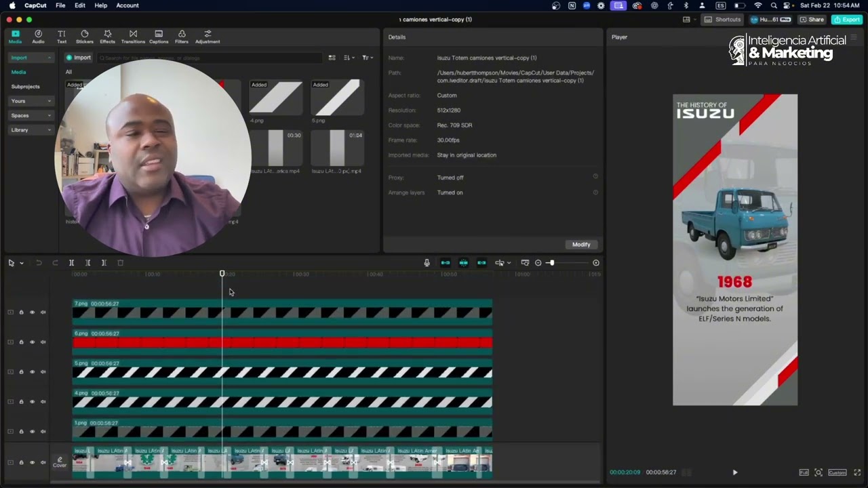This screenshot has height=488, width=868.
Task: Toggle visibility eye on 7.png track
Action: tap(32, 312)
